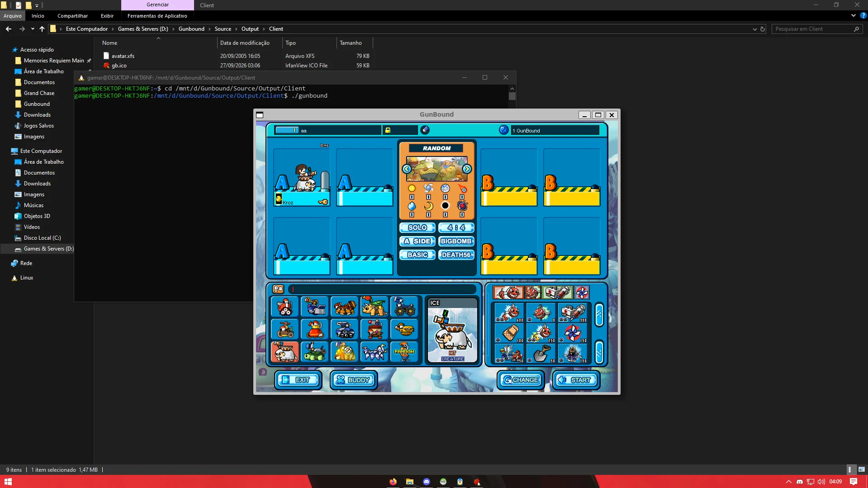The width and height of the screenshot is (868, 488).
Task: Toggle the black hole weather option
Action: tap(445, 206)
